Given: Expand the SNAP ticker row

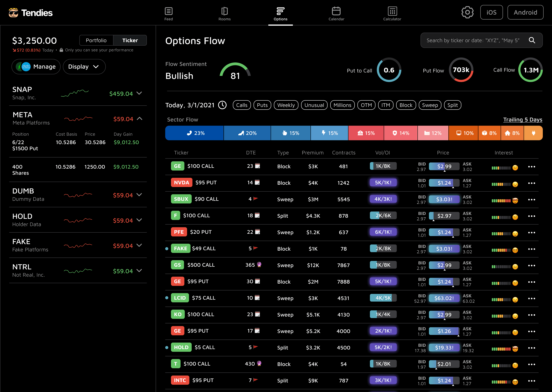Looking at the screenshot, I should point(139,93).
